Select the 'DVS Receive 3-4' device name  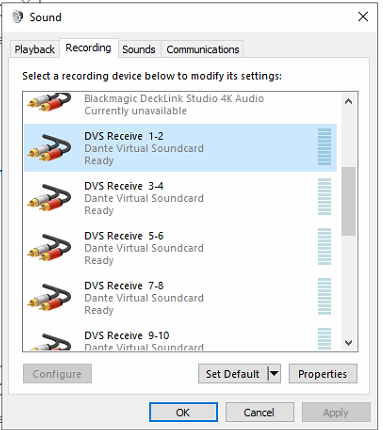click(124, 186)
